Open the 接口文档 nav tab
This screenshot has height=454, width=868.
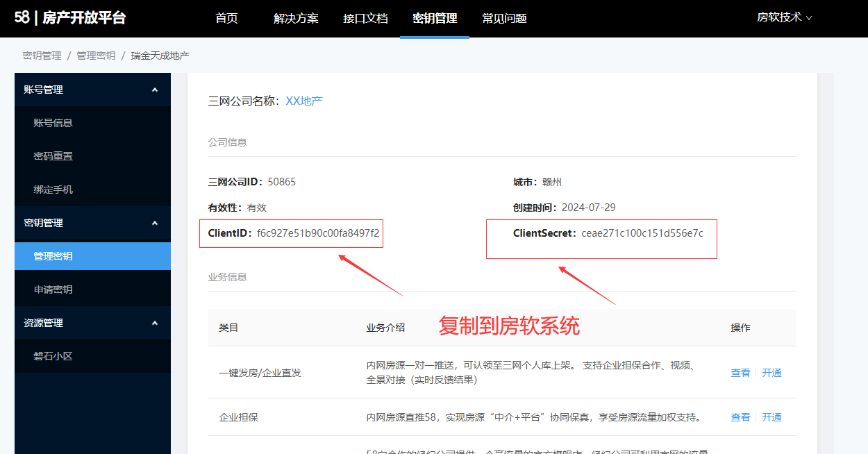(x=365, y=19)
